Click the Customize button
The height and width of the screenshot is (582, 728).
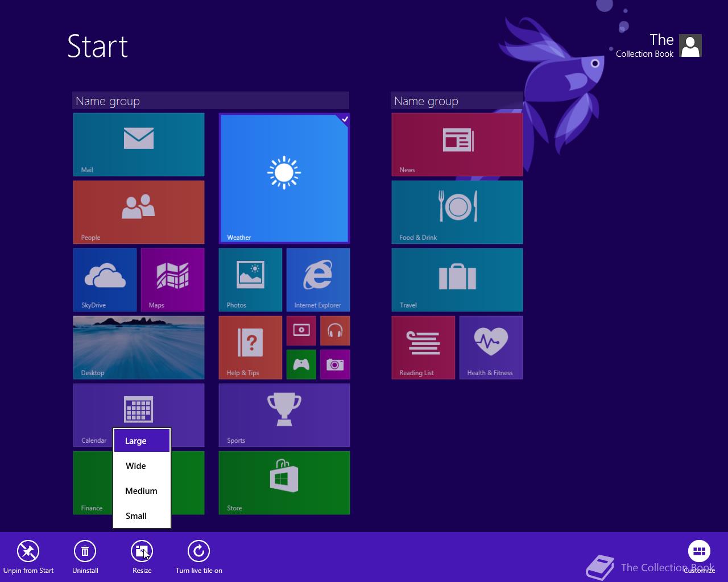click(699, 557)
